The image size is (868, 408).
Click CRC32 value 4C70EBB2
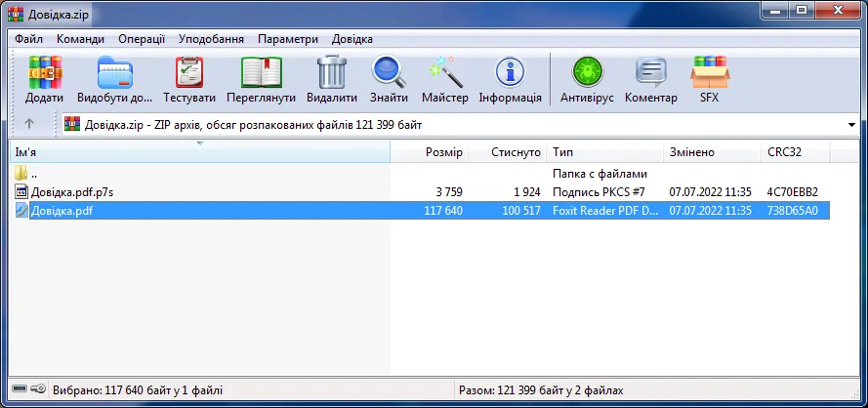tap(792, 192)
